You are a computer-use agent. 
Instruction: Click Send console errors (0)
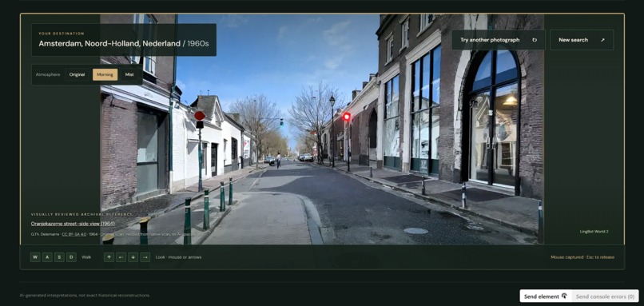605,296
